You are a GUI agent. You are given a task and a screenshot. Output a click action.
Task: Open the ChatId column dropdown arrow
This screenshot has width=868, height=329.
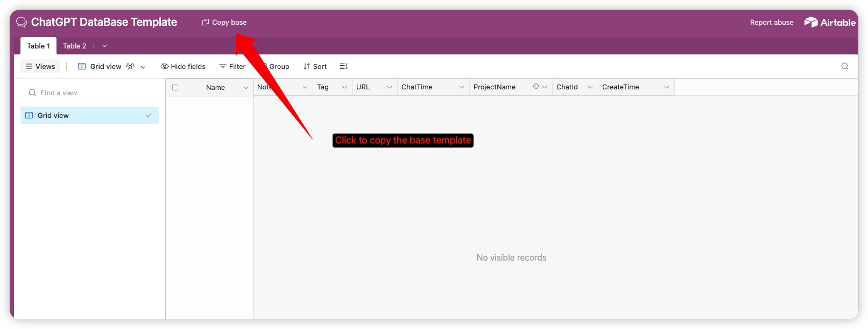point(590,87)
